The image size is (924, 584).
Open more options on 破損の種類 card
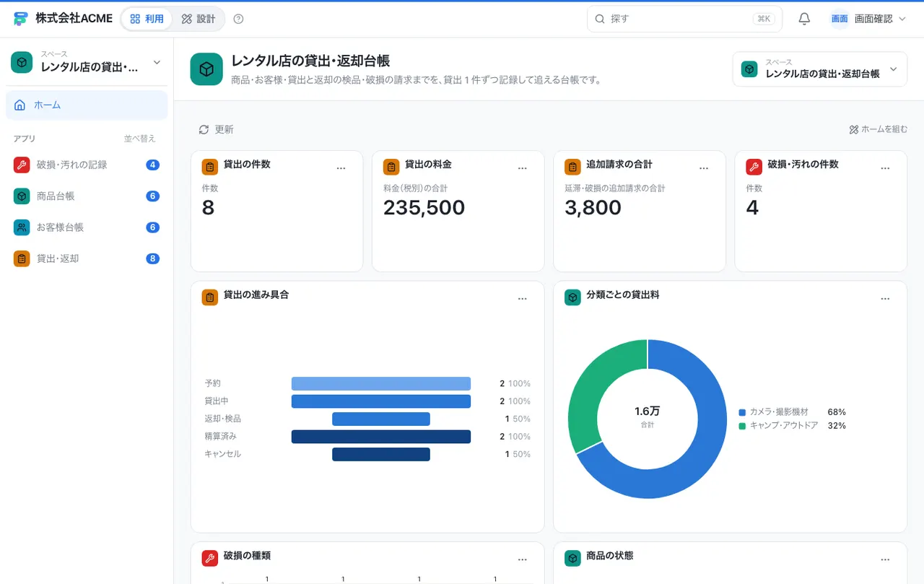tap(523, 559)
